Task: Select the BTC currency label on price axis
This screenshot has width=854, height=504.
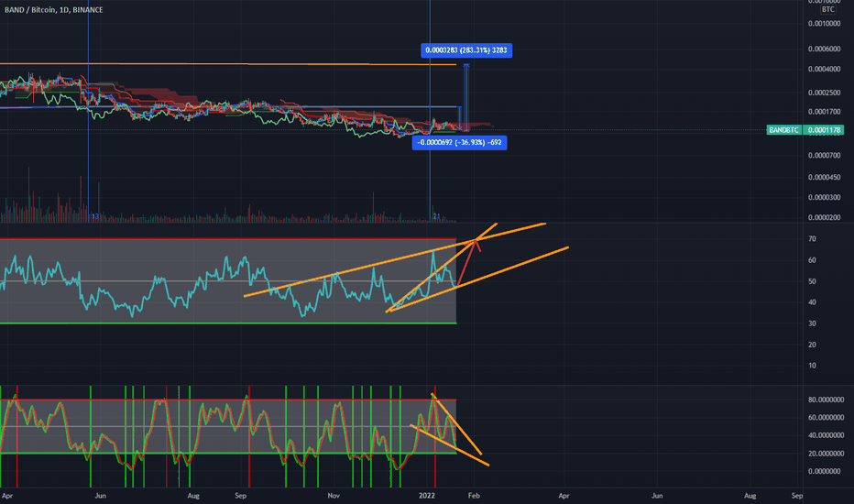Action: tap(827, 9)
